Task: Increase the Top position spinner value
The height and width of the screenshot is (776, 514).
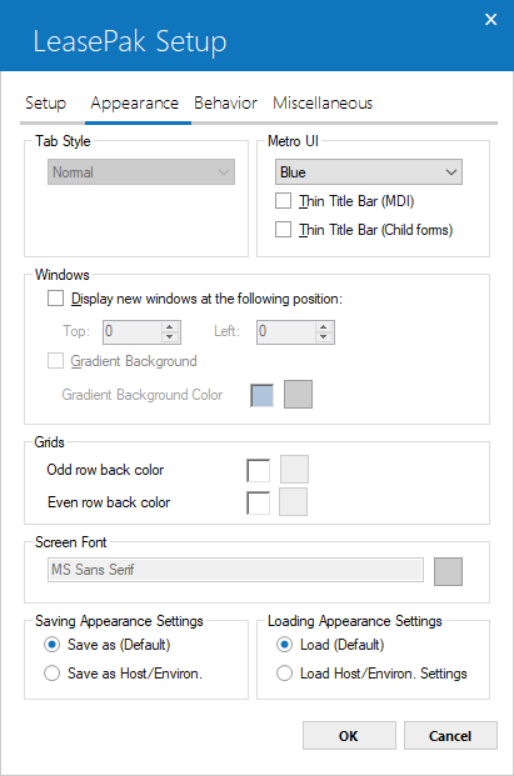Action: coord(170,327)
